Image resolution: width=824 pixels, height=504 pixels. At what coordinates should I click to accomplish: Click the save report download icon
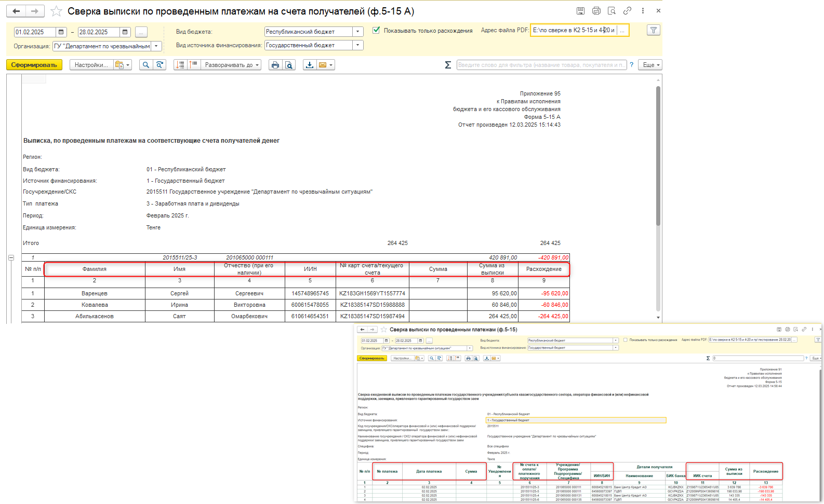click(310, 65)
